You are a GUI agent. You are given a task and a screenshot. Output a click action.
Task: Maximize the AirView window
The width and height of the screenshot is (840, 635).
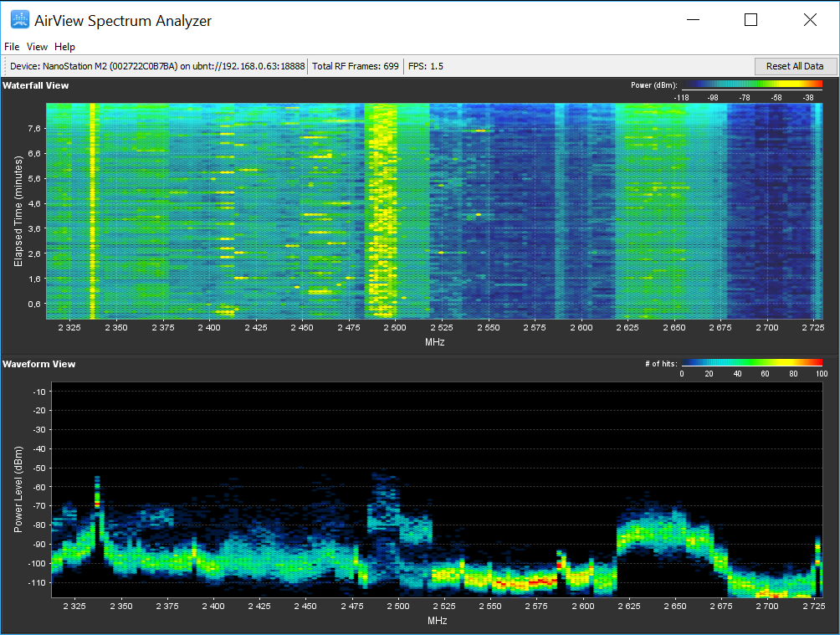pyautogui.click(x=751, y=20)
